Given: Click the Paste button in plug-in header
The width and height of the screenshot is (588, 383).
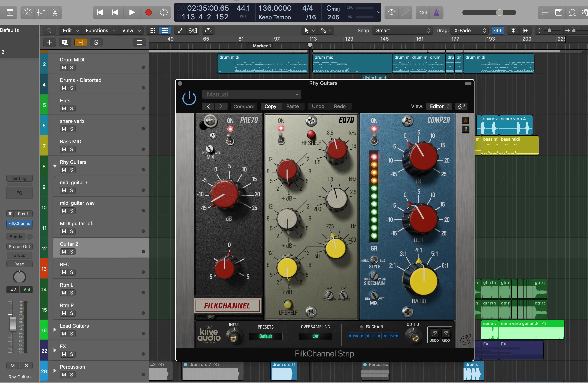Looking at the screenshot, I should tap(292, 106).
